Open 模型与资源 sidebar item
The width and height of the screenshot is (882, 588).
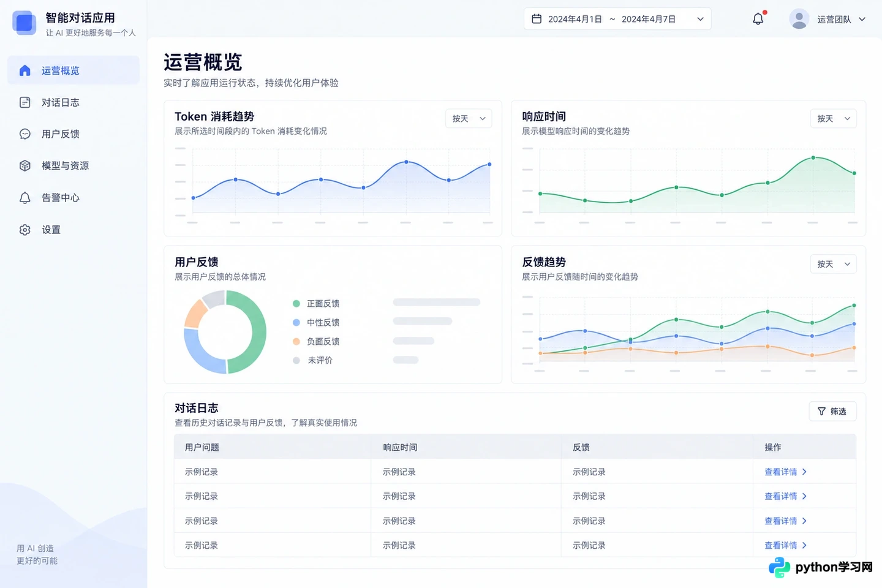tap(73, 165)
